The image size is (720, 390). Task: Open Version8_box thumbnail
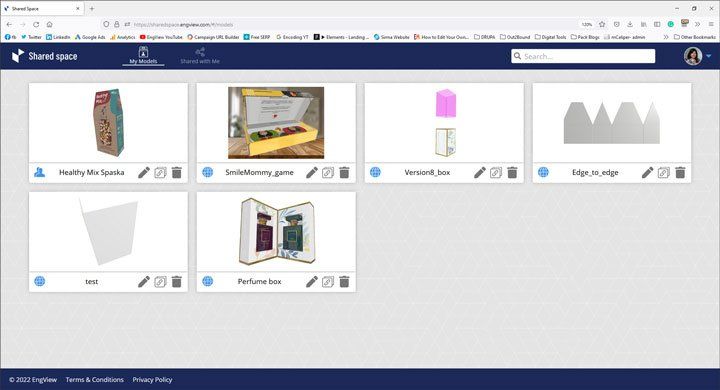point(444,123)
